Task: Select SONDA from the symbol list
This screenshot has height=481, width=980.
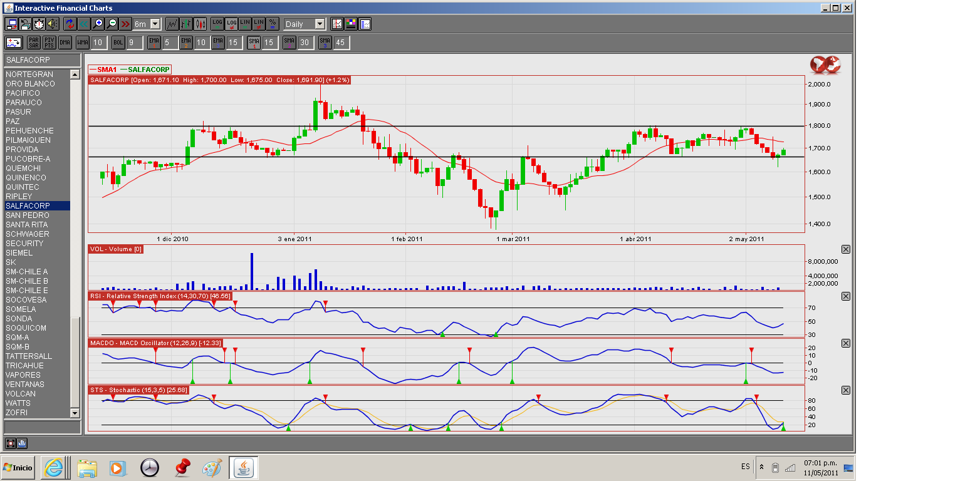Action: (19, 319)
